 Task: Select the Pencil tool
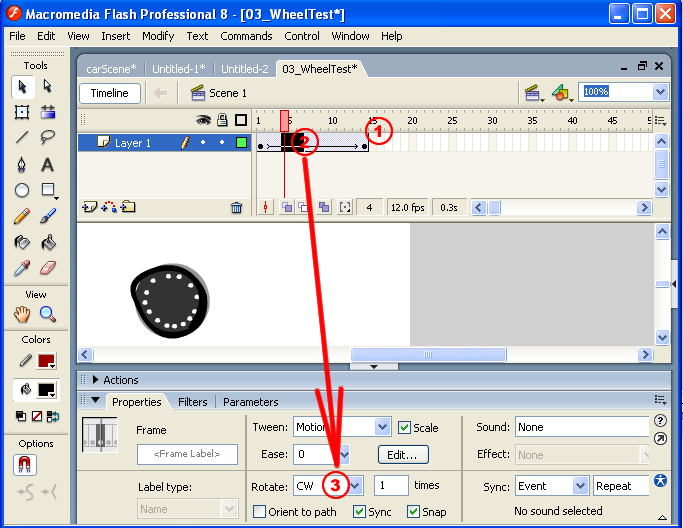point(22,216)
